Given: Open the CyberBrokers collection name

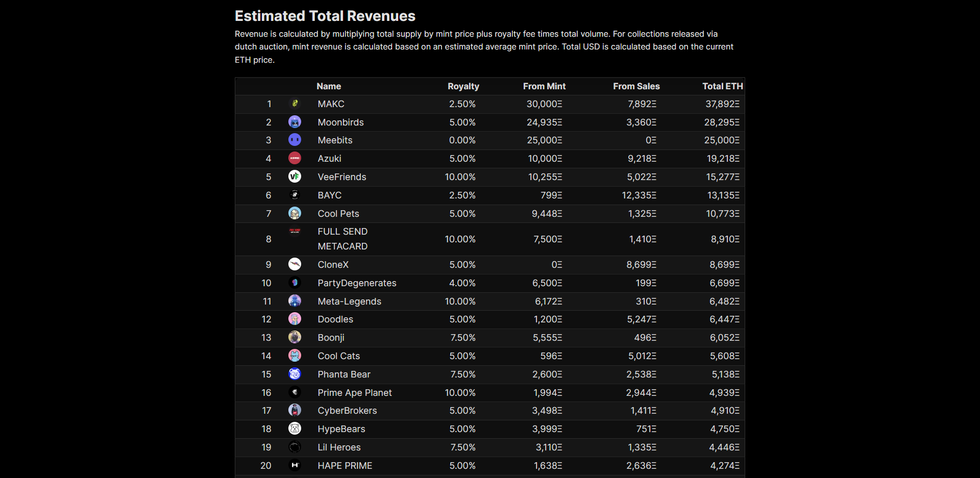Looking at the screenshot, I should point(348,411).
